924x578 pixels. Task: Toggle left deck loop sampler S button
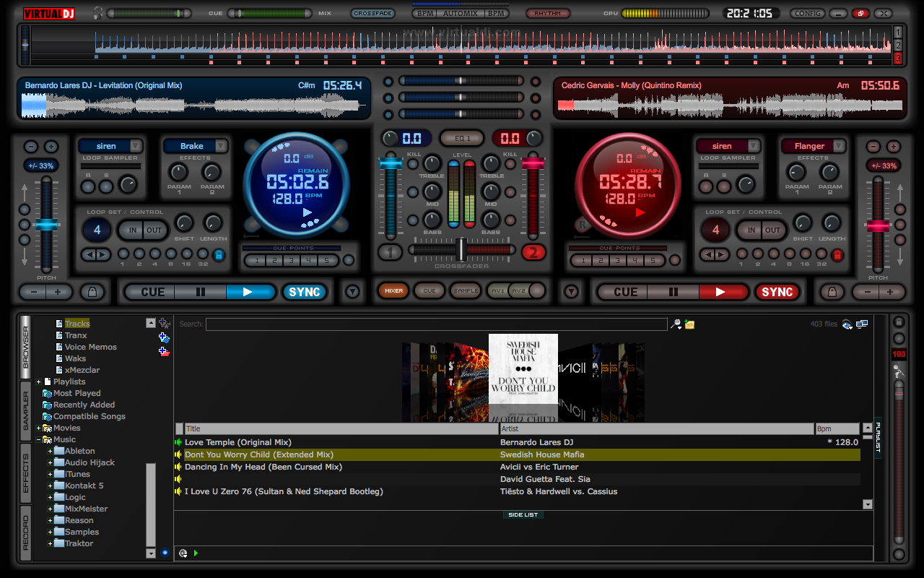tap(106, 187)
